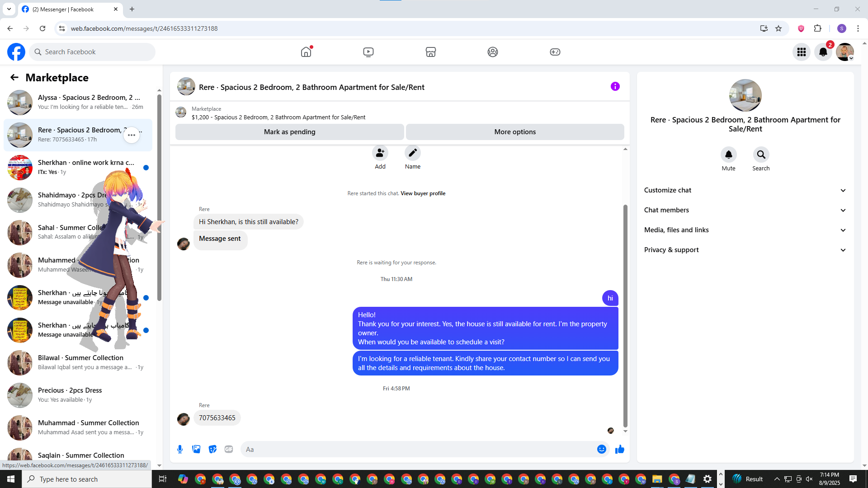Open the Facebook Watch video tab
The image size is (868, 488).
[x=368, y=52]
